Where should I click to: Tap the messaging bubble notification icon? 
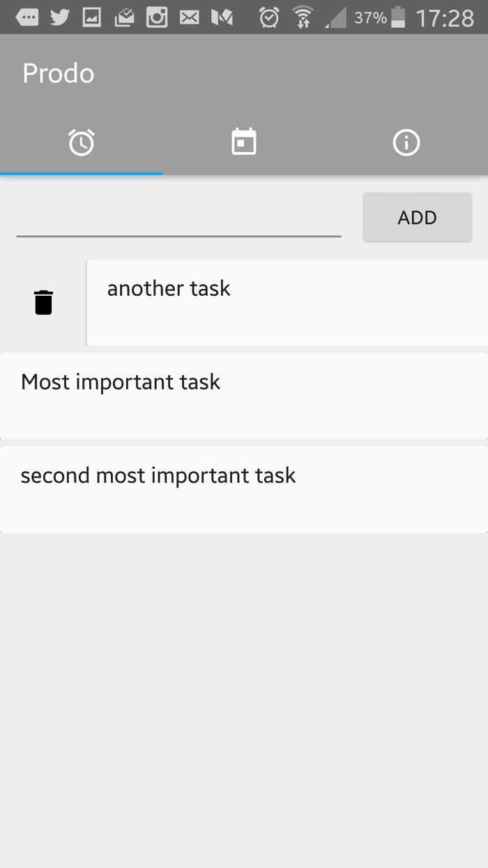(27, 17)
